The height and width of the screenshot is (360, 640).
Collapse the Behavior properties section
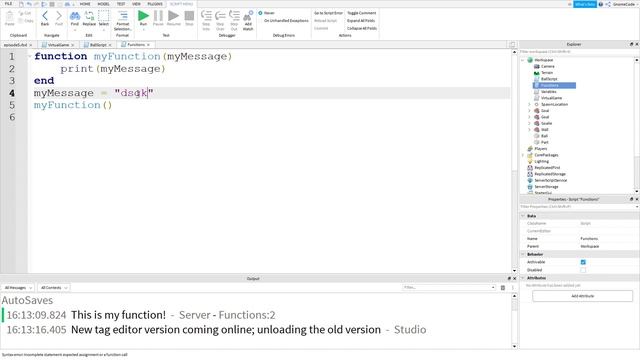(x=523, y=254)
